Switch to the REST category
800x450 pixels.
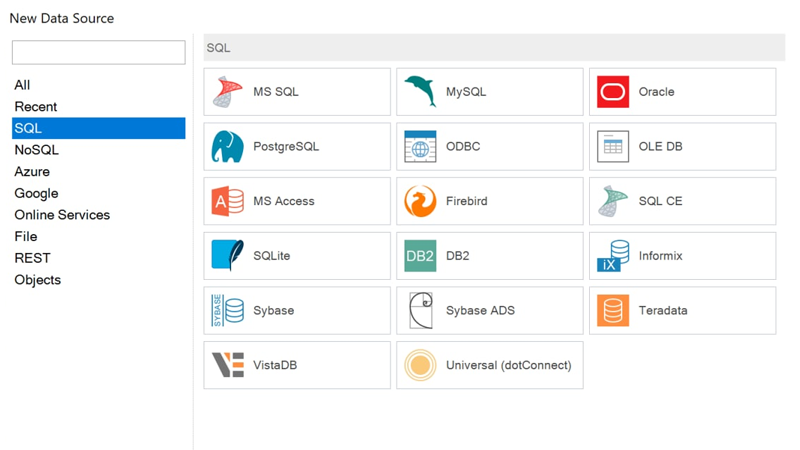[98, 258]
